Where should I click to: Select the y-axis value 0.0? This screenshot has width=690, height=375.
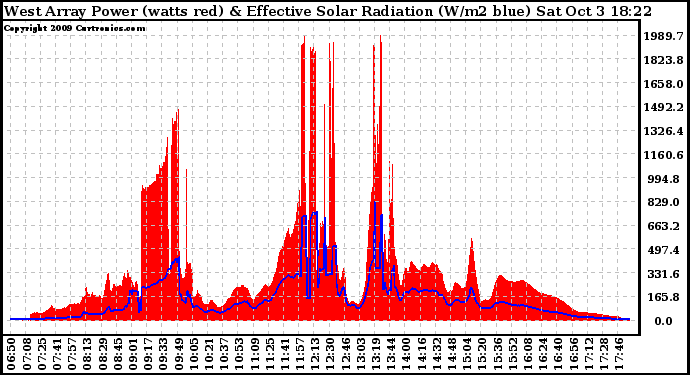click(664, 321)
